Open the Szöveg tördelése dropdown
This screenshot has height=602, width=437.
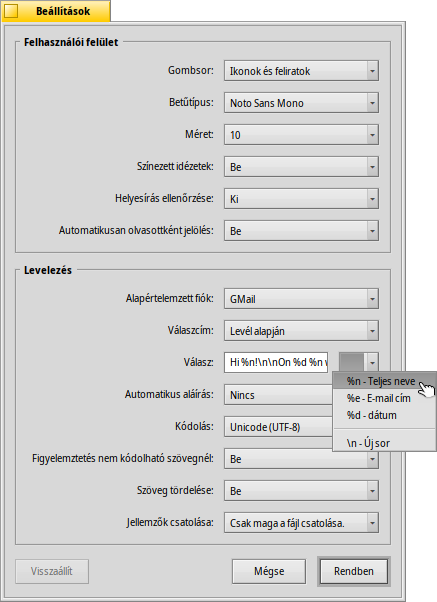301,491
